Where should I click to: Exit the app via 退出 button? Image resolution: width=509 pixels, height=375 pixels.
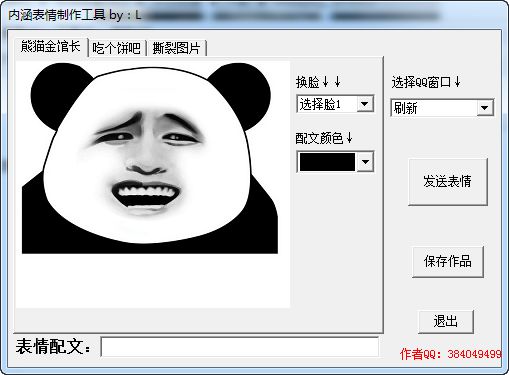coord(446,321)
